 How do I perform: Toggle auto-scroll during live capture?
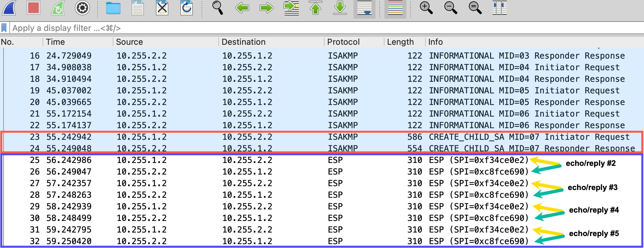[x=364, y=8]
